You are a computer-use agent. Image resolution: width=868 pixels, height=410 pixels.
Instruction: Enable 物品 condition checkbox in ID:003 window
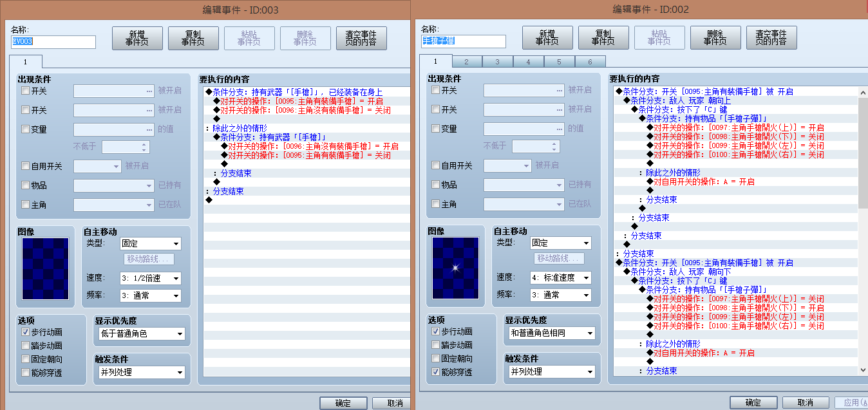pyautogui.click(x=26, y=185)
